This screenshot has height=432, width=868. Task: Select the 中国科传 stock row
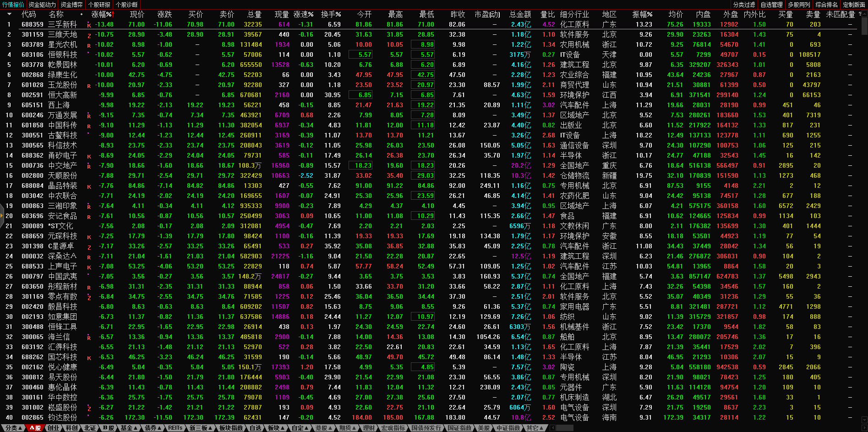(63, 126)
